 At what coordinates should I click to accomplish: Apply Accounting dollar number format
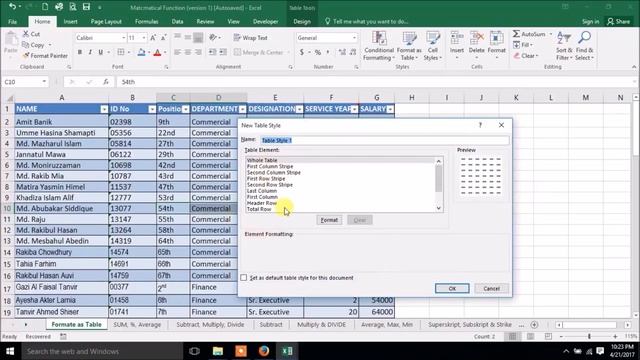(x=302, y=52)
